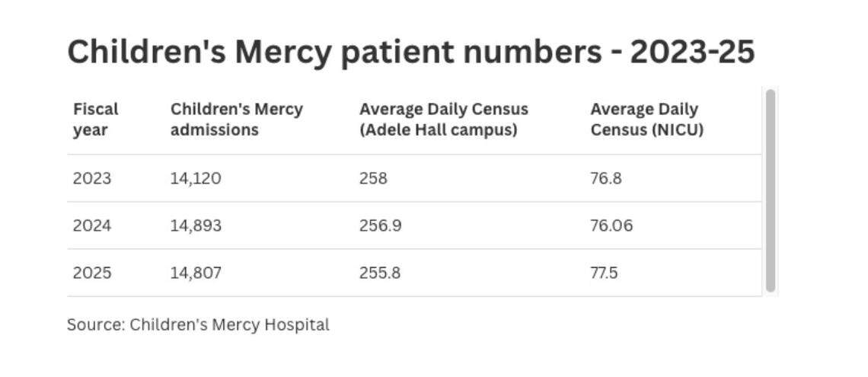Select the 14,120 admissions value
The height and width of the screenshot is (377, 868).
pos(196,178)
